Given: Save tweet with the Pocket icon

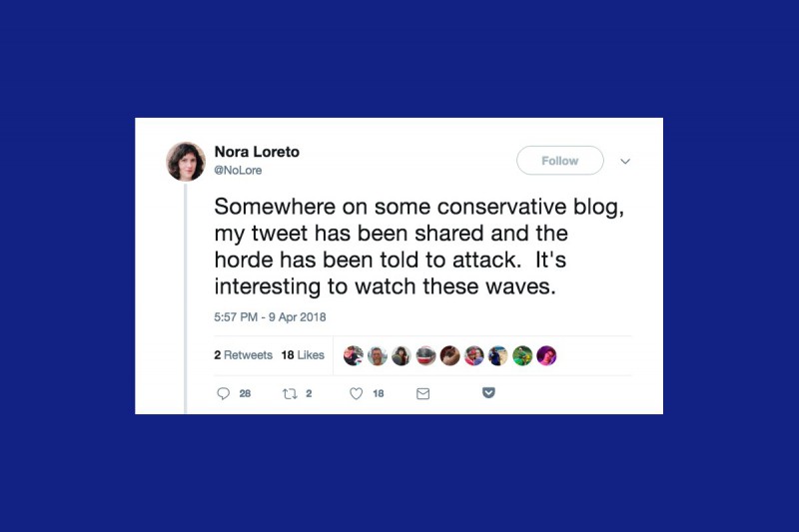Looking at the screenshot, I should coord(488,392).
